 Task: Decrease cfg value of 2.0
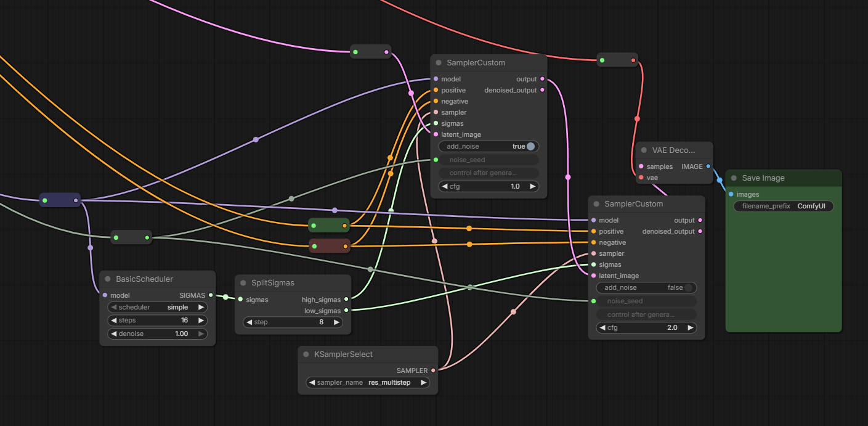click(603, 327)
